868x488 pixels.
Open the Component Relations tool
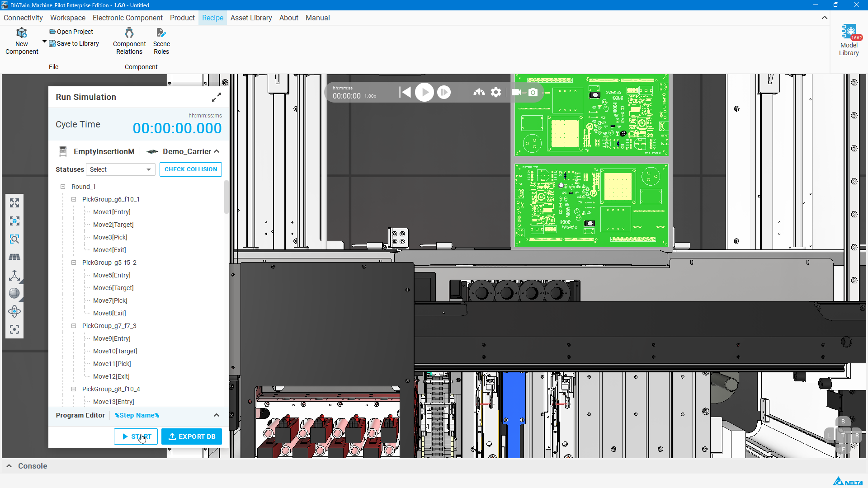(129, 41)
